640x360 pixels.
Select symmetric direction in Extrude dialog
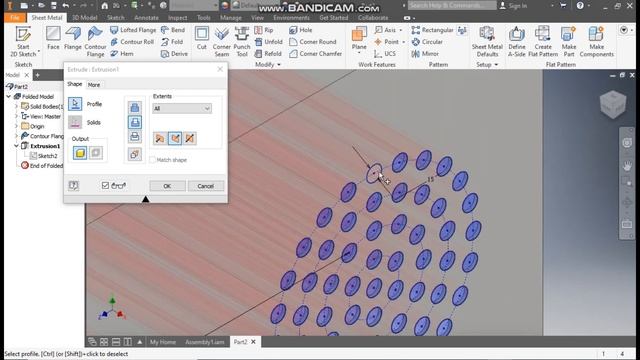coord(189,138)
